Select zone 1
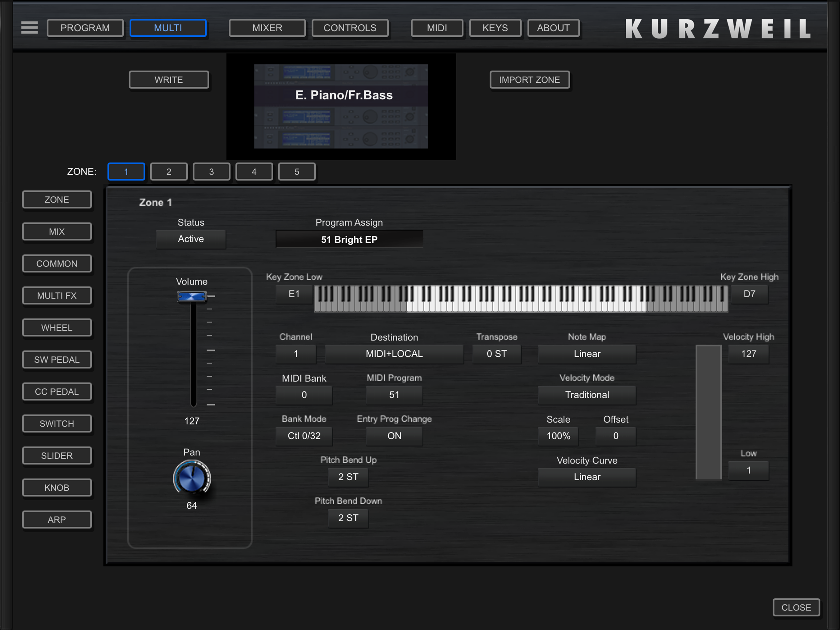840x630 pixels. click(126, 171)
